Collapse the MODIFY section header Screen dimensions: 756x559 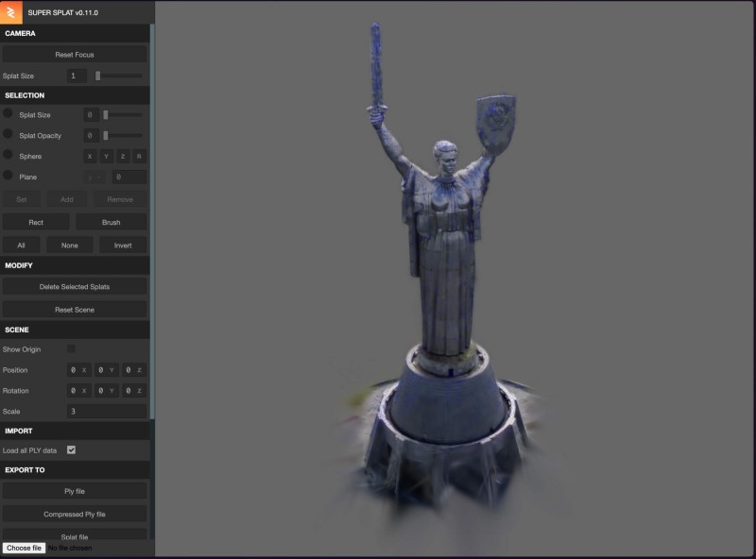[75, 265]
